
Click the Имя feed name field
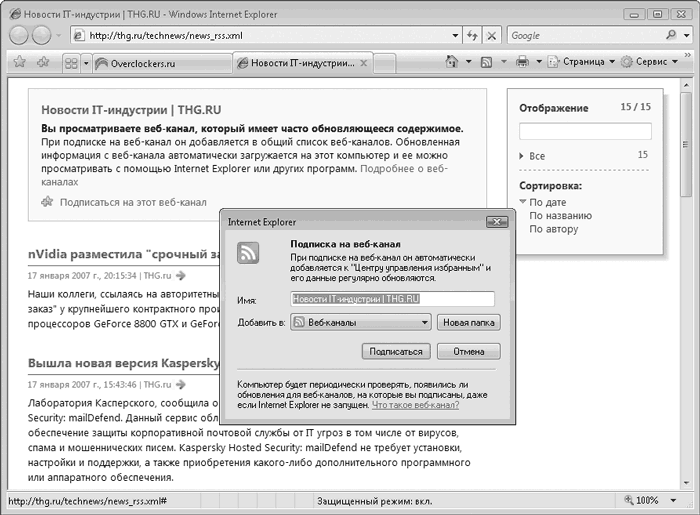pos(392,299)
